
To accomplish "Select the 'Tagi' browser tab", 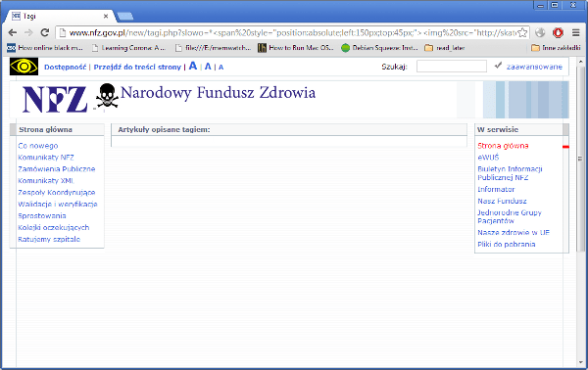I will [x=60, y=16].
